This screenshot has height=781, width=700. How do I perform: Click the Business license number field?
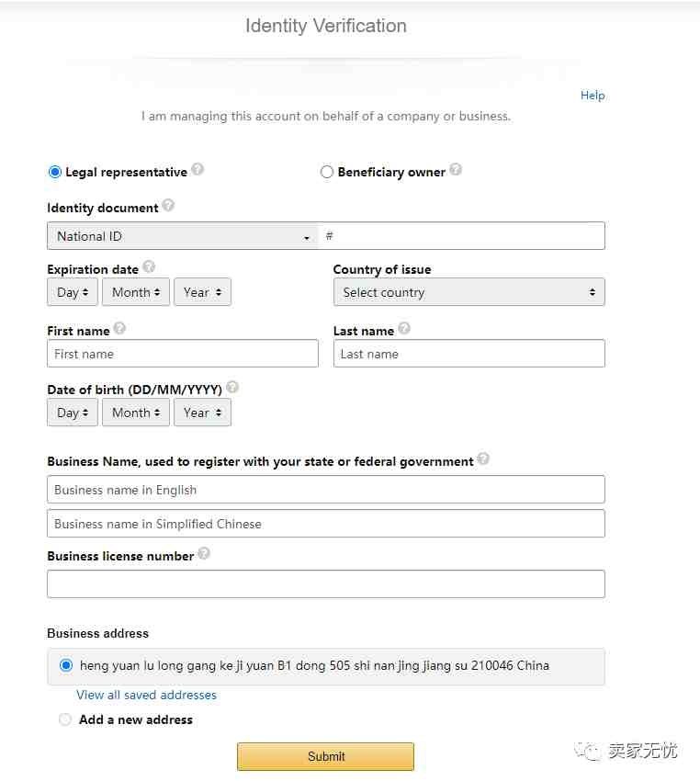[326, 583]
